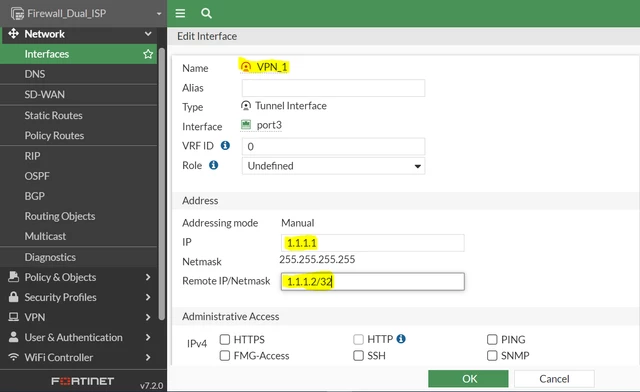Screen dimensions: 640x392
Task: Click the 255.255.255.255 netmask value
Action: [317, 259]
